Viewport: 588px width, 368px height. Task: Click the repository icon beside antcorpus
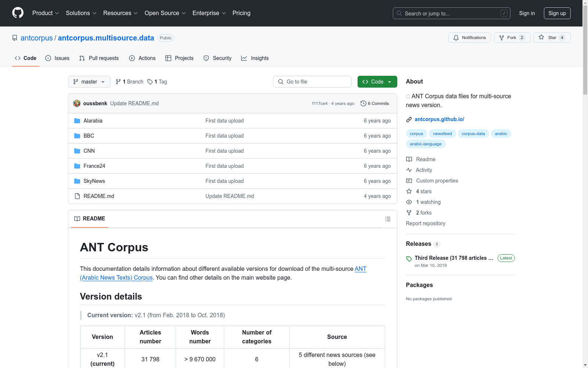click(15, 38)
